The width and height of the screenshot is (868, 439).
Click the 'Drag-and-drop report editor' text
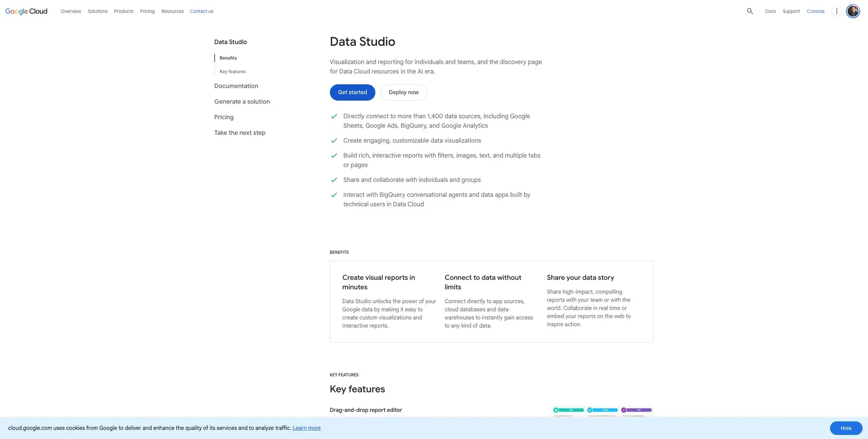click(x=366, y=410)
